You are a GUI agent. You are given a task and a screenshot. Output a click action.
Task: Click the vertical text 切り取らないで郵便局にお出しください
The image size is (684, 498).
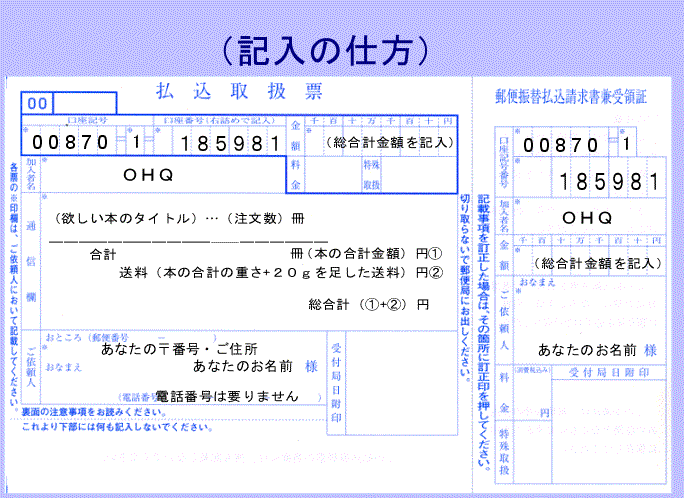465,288
